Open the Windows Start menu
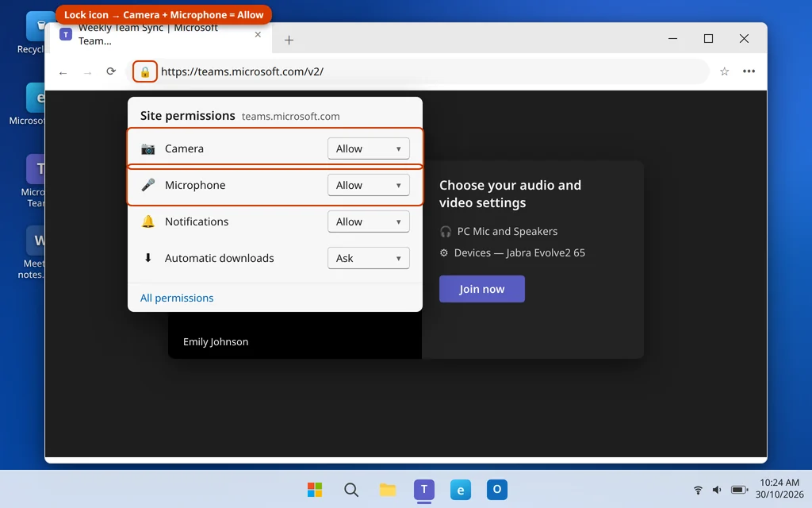This screenshot has height=508, width=812. 314,489
